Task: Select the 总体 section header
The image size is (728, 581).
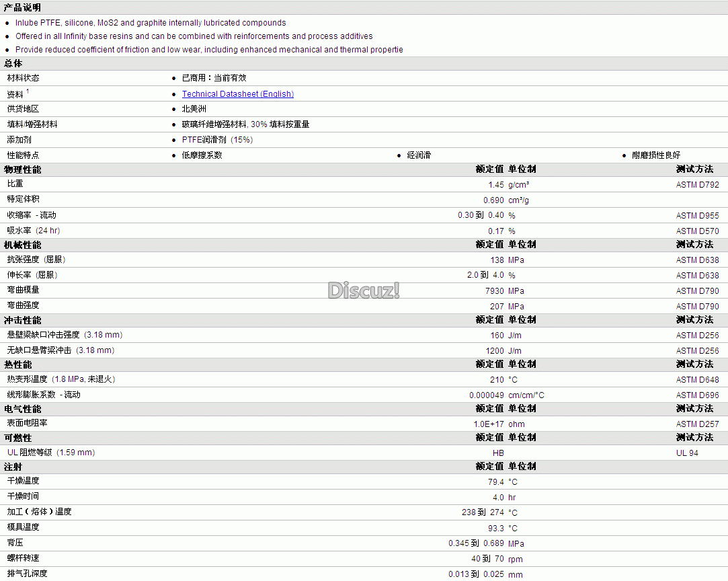Action: tap(13, 63)
